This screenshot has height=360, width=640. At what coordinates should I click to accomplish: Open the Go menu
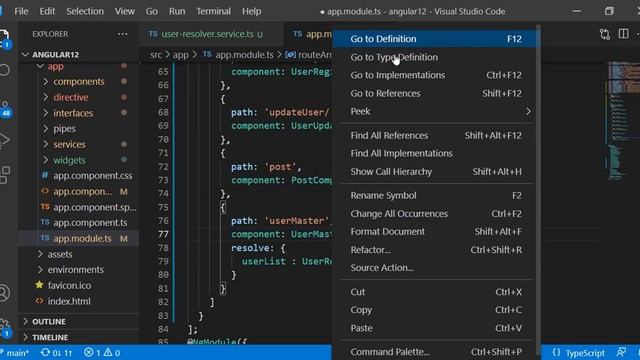pos(151,11)
